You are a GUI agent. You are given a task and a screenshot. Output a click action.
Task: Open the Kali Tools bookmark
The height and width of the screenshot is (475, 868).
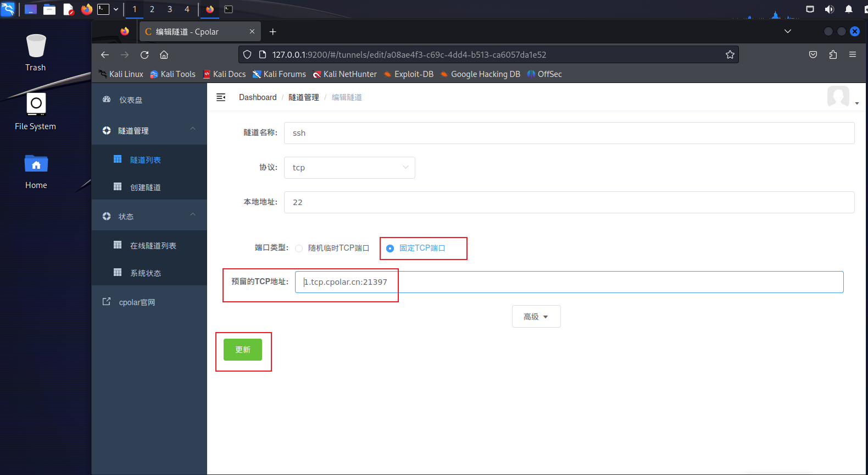(x=173, y=74)
